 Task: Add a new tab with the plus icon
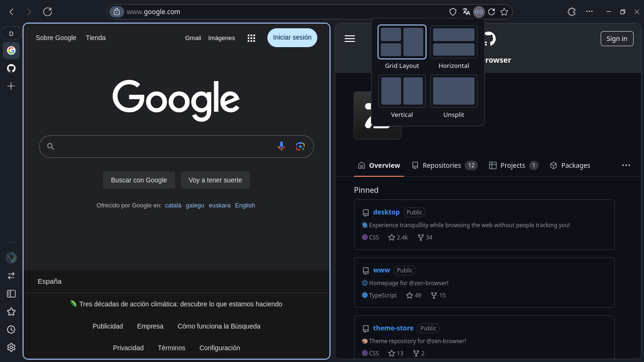pyautogui.click(x=11, y=86)
